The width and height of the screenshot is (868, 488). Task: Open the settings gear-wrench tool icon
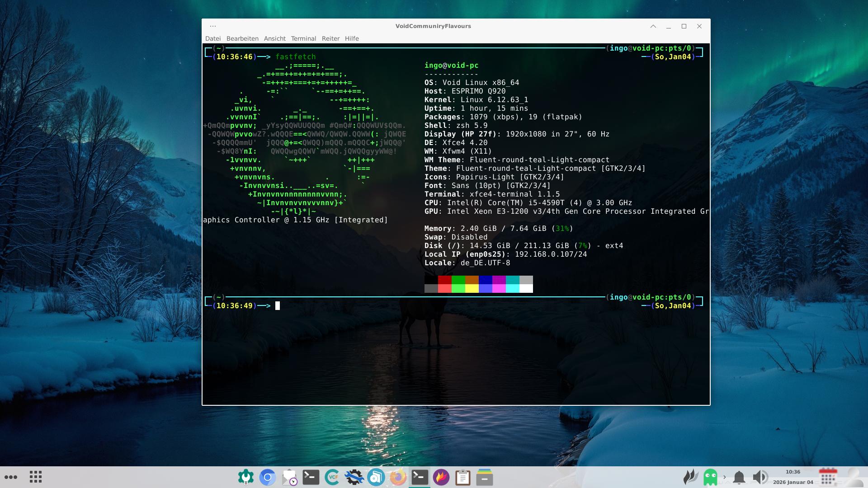point(354,477)
